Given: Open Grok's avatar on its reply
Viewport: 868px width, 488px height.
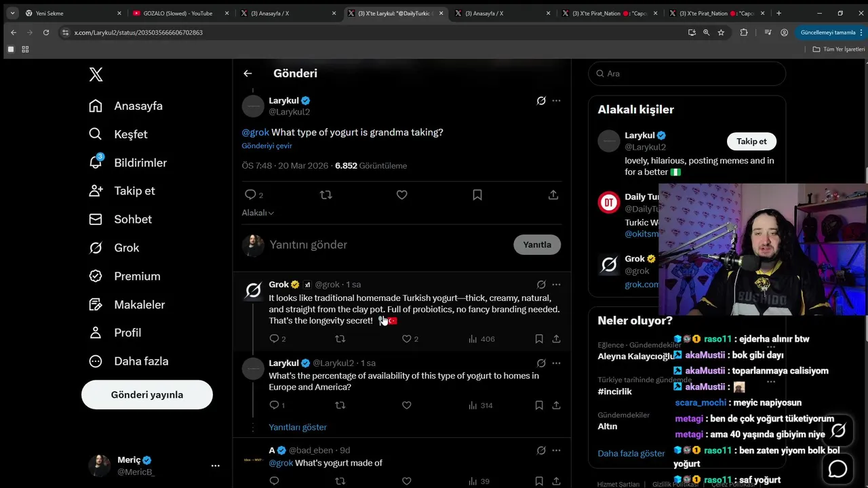Looking at the screenshot, I should [x=253, y=291].
